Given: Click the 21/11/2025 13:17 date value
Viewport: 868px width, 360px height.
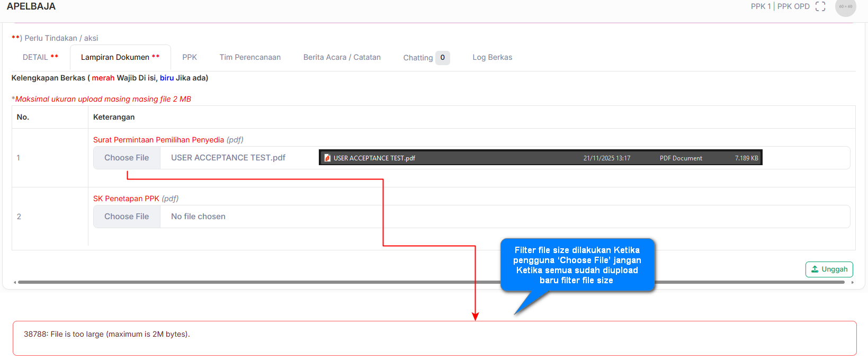Looking at the screenshot, I should (607, 158).
